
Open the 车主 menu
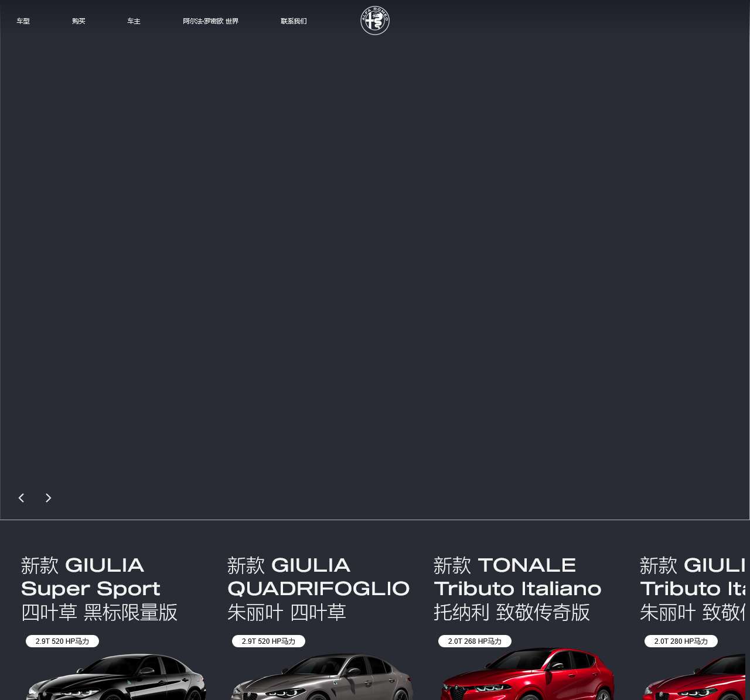[x=134, y=21]
